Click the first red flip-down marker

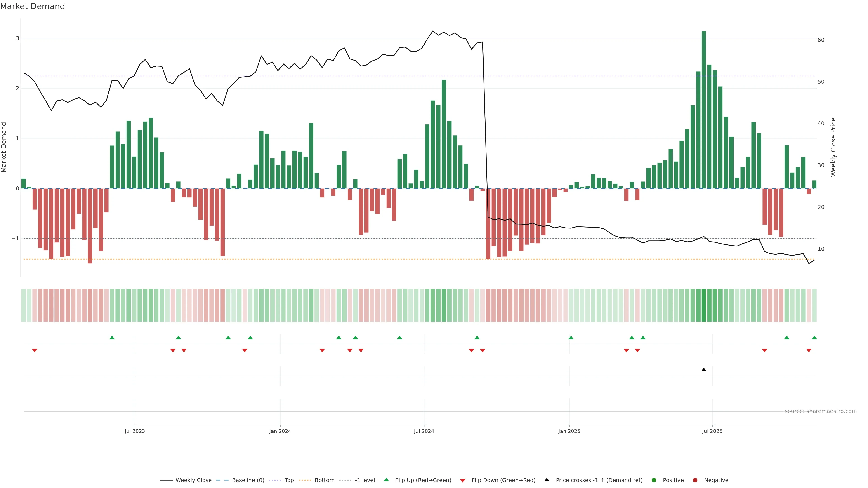click(x=34, y=351)
